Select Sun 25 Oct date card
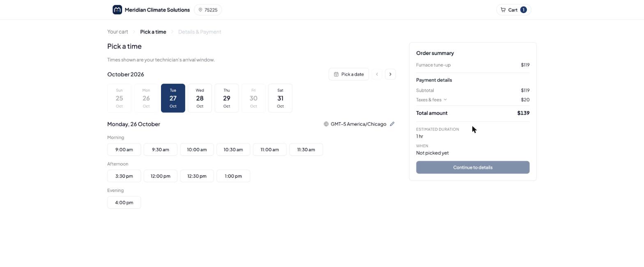Viewport: 644px width, 267px height. tap(119, 98)
